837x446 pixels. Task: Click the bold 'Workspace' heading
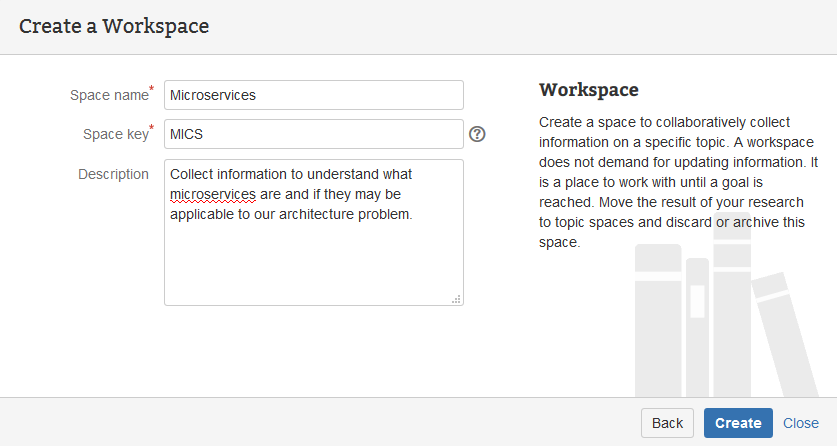point(588,90)
